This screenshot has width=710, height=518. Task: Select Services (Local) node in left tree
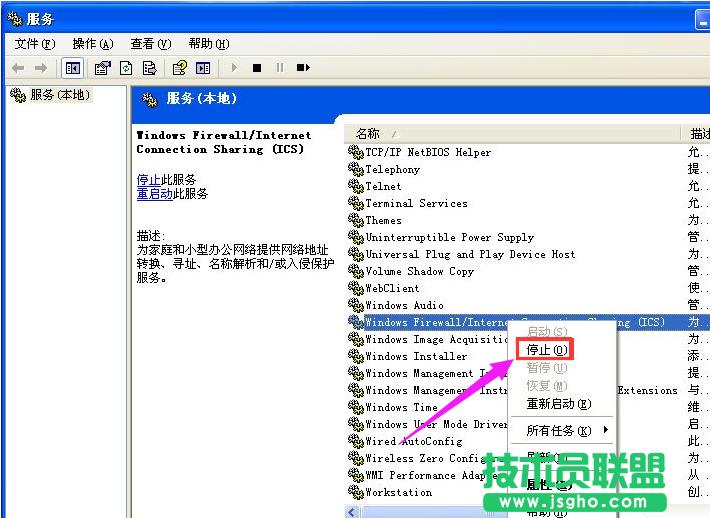click(51, 95)
